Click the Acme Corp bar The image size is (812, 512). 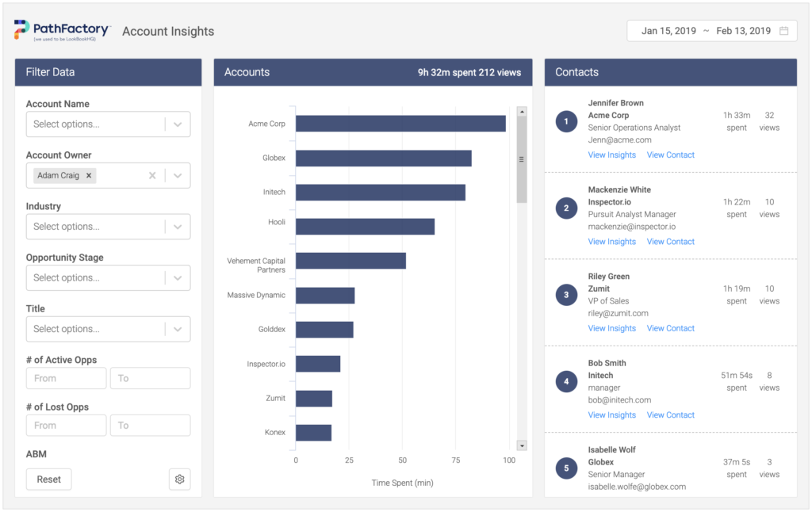[400, 124]
